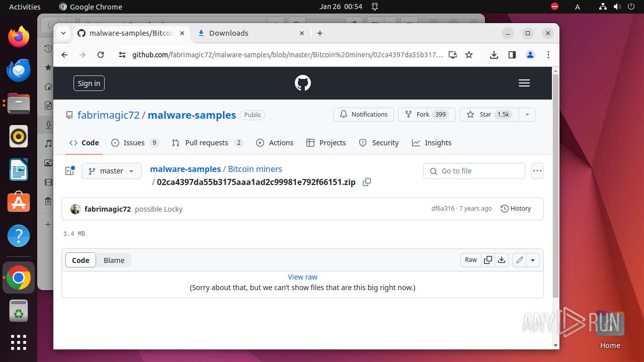Image resolution: width=644 pixels, height=362 pixels.
Task: Open Bitcoin miners folder breadcrumb
Action: click(x=255, y=169)
